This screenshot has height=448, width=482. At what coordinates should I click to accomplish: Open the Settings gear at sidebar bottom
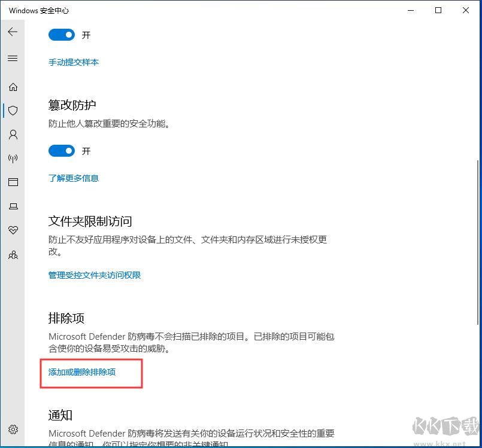[13, 429]
